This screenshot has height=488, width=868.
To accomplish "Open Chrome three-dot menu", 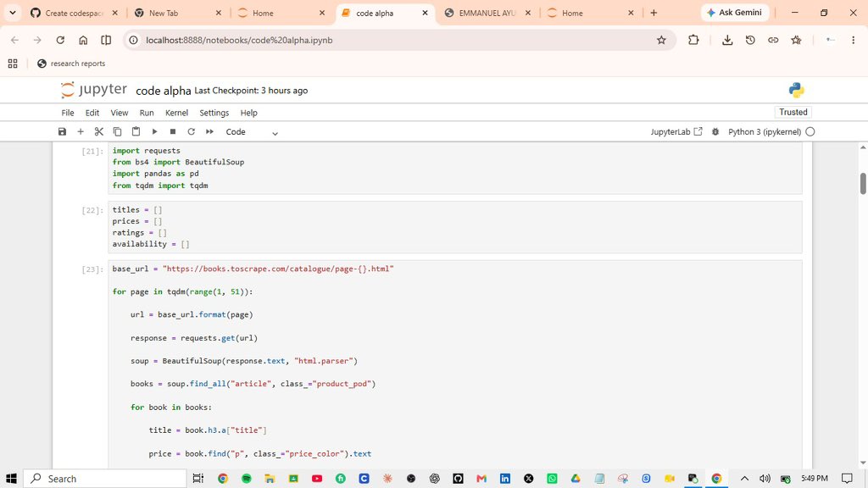I will (x=853, y=40).
